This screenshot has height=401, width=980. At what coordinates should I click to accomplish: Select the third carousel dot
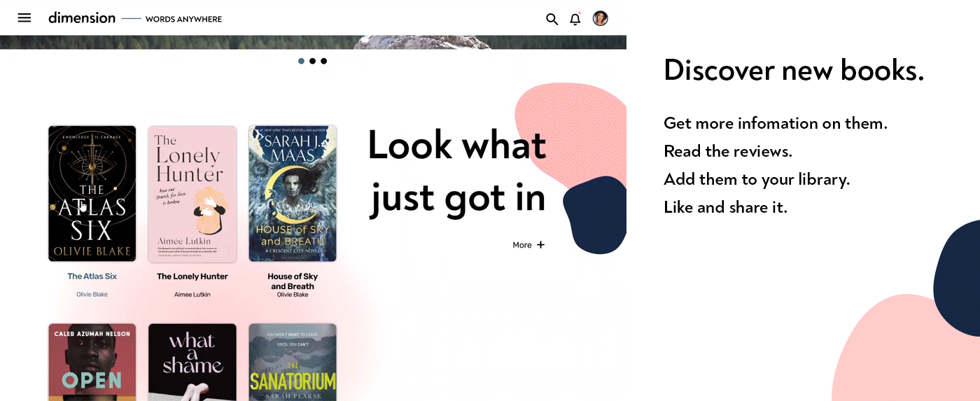323,61
